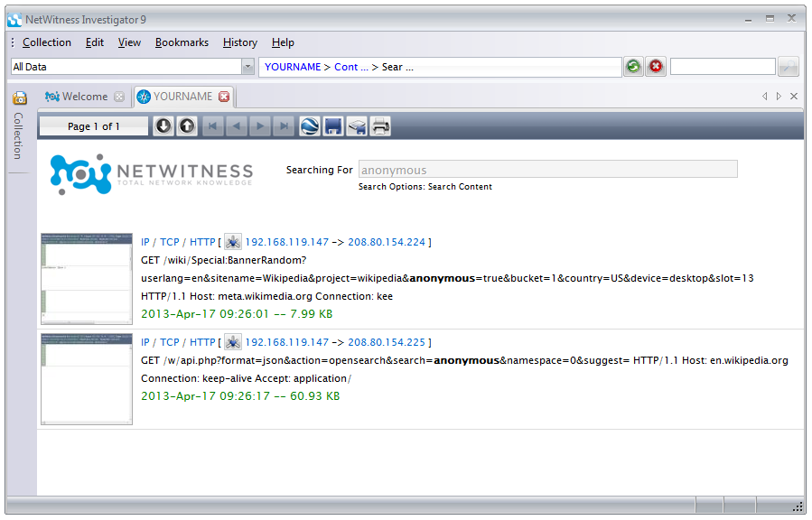Click the save floppy disk icon
The width and height of the screenshot is (812, 520).
(x=333, y=126)
